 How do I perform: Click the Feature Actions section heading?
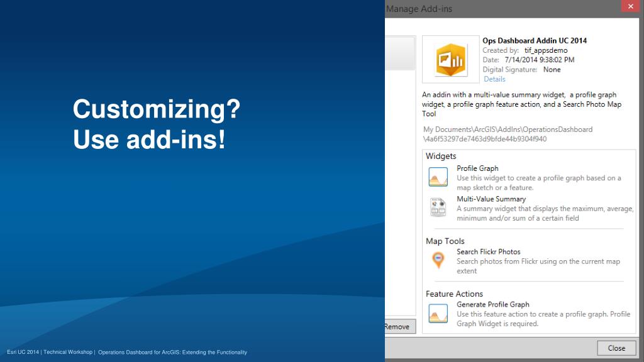[x=454, y=294]
